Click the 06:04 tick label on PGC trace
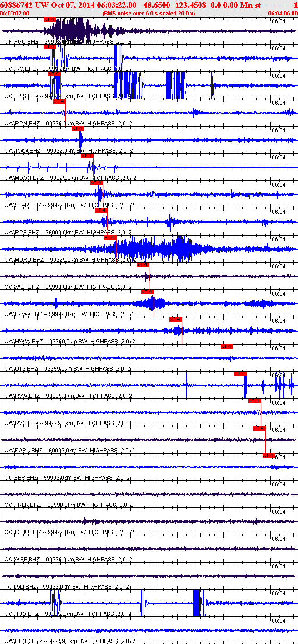298x644 pixels. coord(278,21)
